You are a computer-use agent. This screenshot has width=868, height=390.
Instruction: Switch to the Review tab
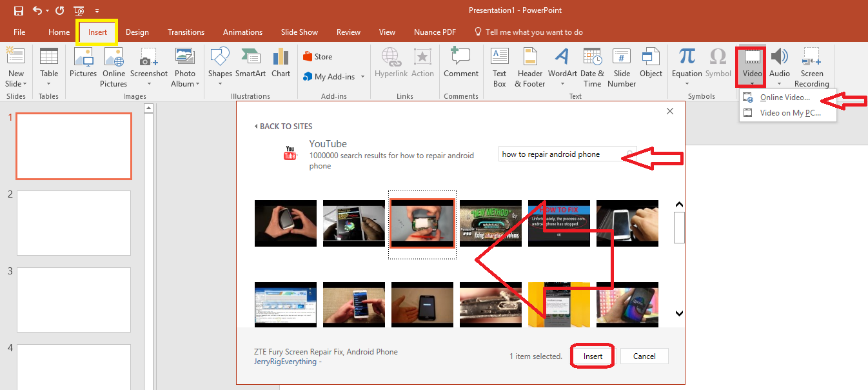point(349,32)
